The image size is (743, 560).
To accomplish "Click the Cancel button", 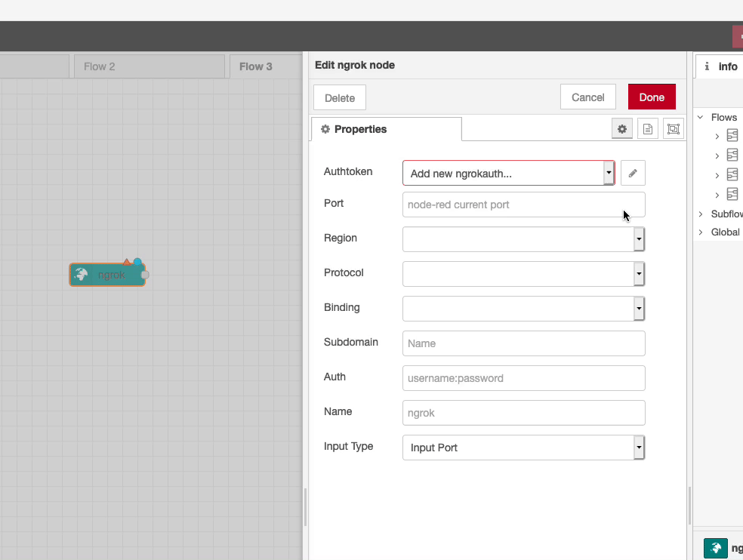I will tap(587, 97).
